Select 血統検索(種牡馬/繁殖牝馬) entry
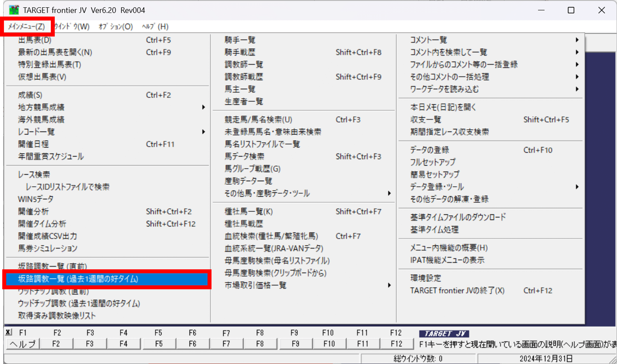 click(x=304, y=236)
